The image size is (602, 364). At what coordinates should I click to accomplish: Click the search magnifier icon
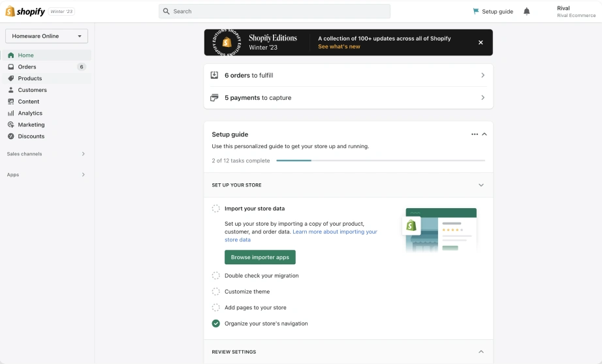166,12
